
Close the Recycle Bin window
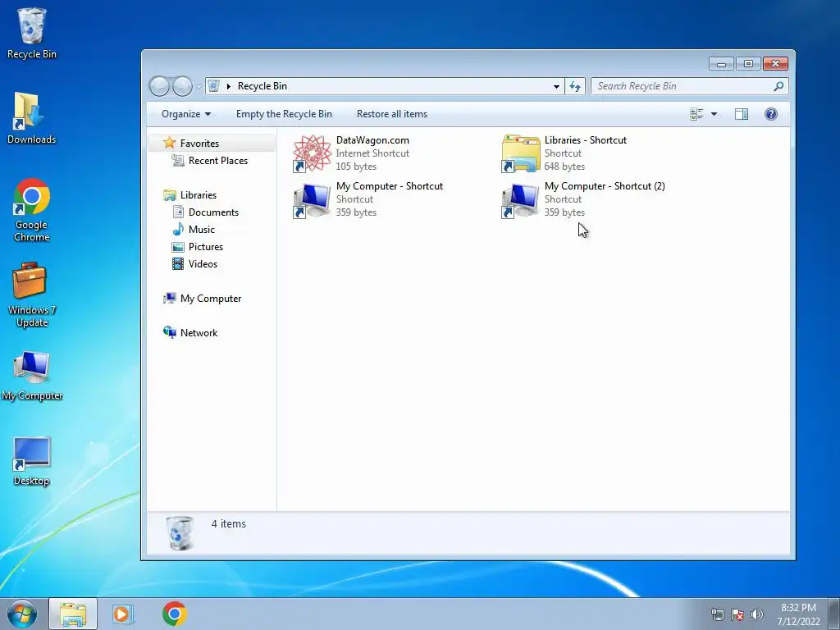tap(775, 64)
